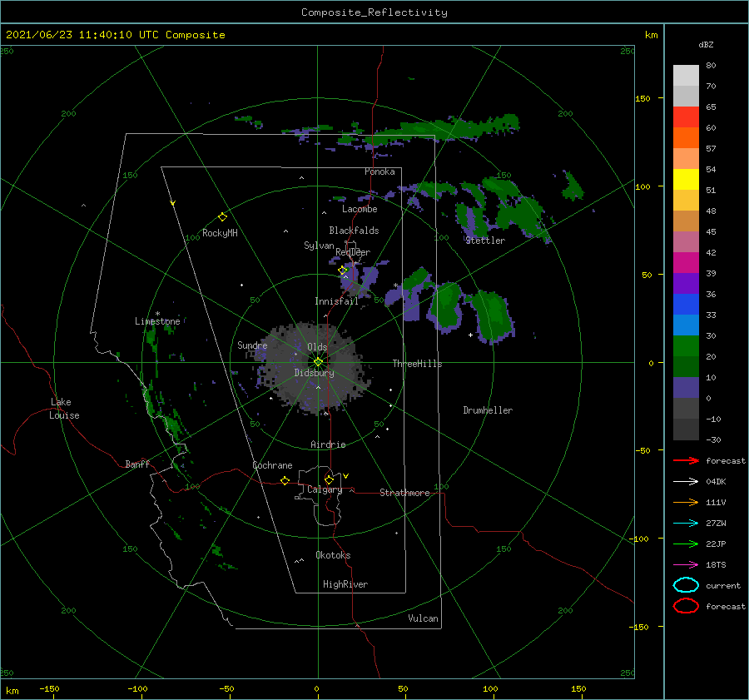
Task: Click the ThreeHills label
Action: [x=417, y=364]
